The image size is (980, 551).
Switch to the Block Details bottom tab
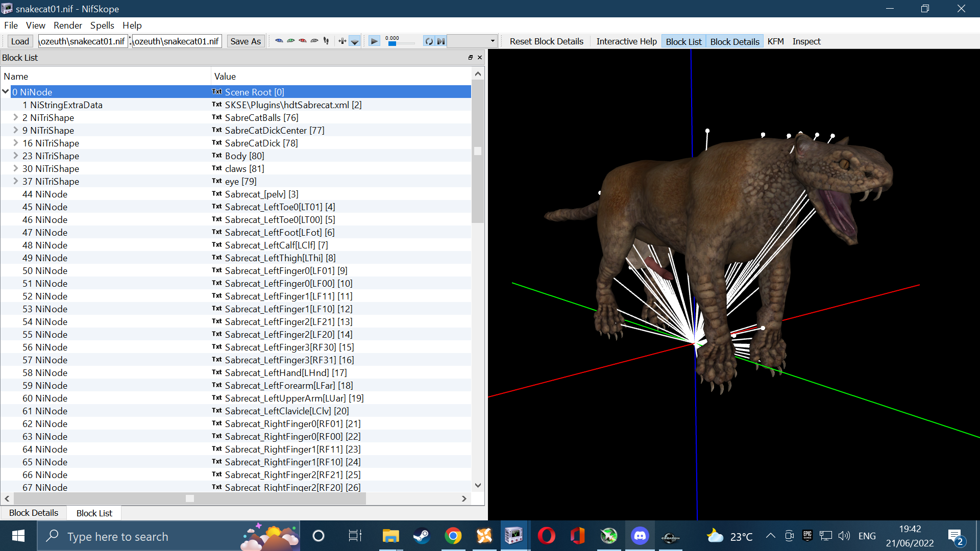[x=34, y=513]
